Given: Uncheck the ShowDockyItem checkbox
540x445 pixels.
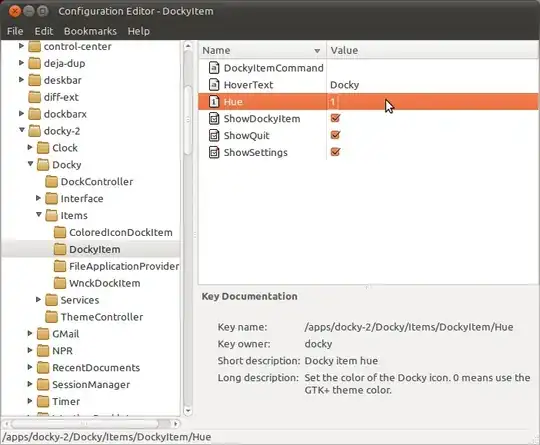Looking at the screenshot, I should point(335,118).
